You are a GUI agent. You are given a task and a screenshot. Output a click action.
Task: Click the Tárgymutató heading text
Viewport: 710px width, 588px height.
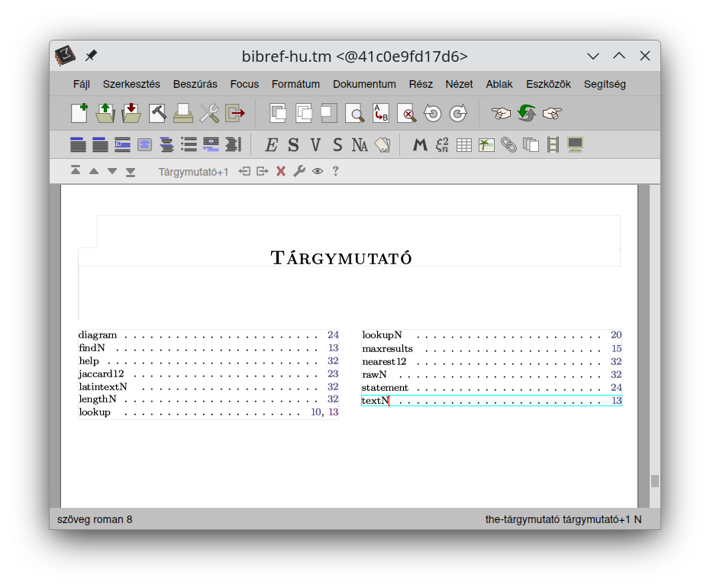(341, 258)
